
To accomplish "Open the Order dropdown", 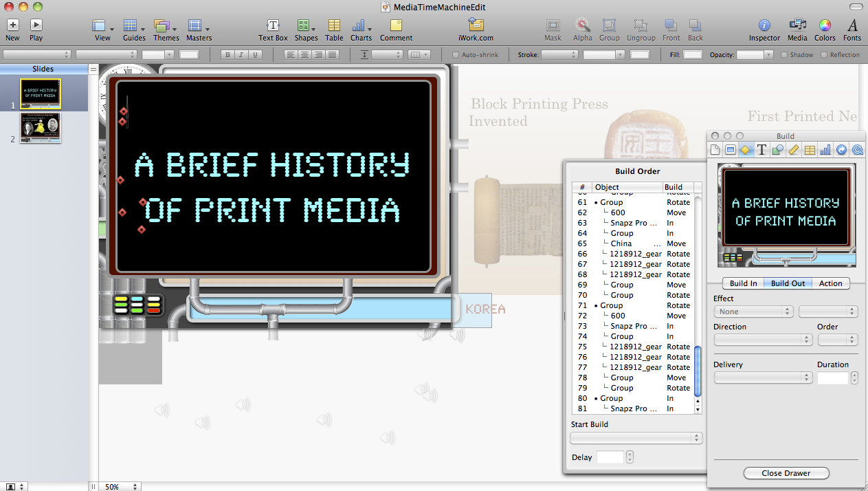I will [837, 340].
